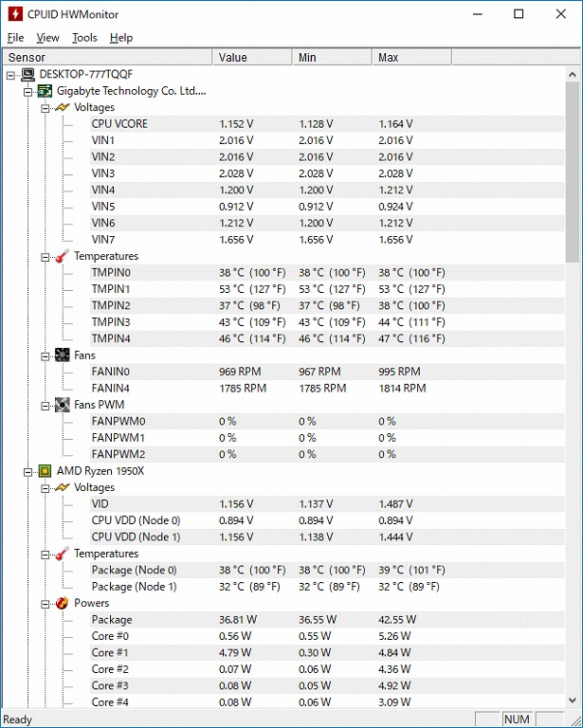
Task: Click the Ready status bar text
Action: (x=17, y=719)
